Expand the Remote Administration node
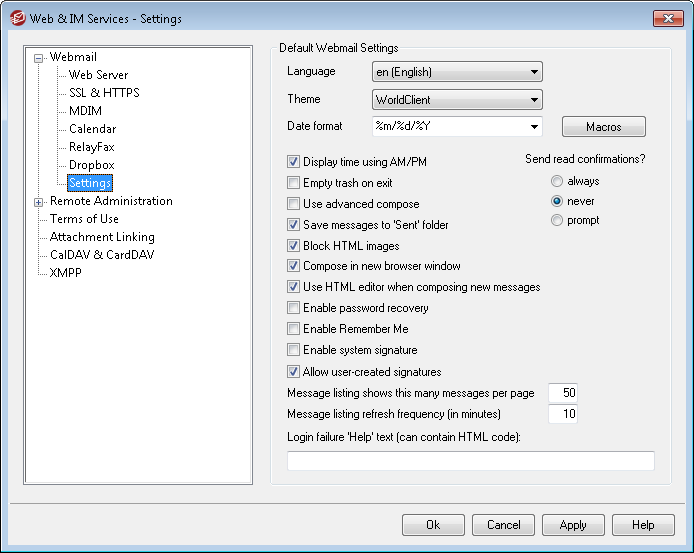 point(39,202)
